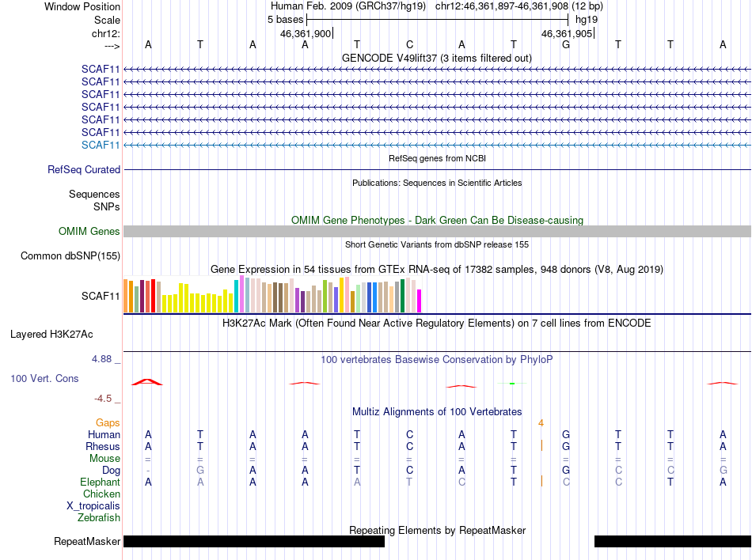
Task: Select the Elephant species row label
Action: point(100,482)
